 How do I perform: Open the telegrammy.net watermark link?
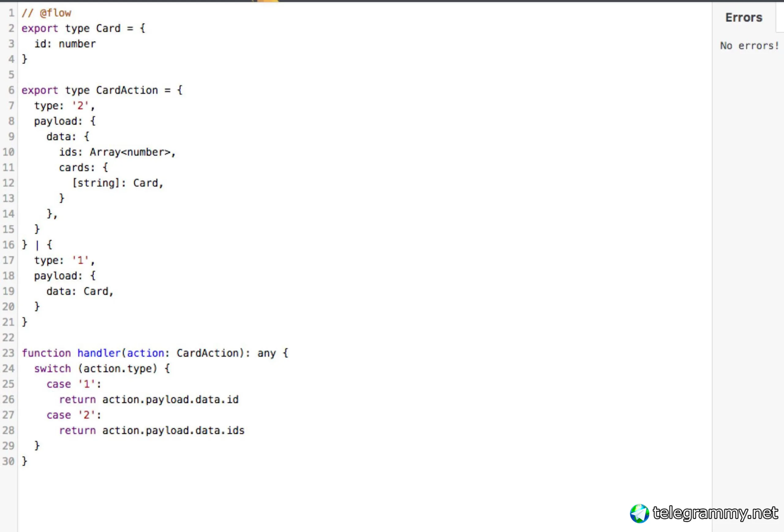(x=715, y=513)
